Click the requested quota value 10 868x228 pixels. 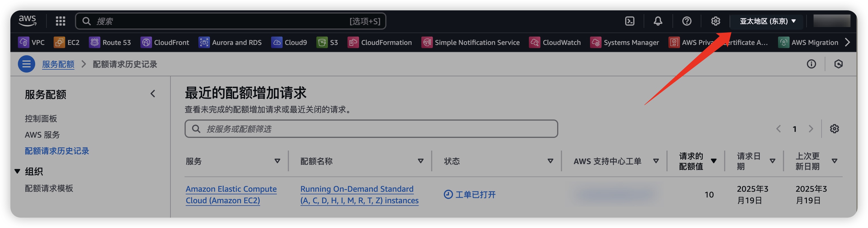709,195
